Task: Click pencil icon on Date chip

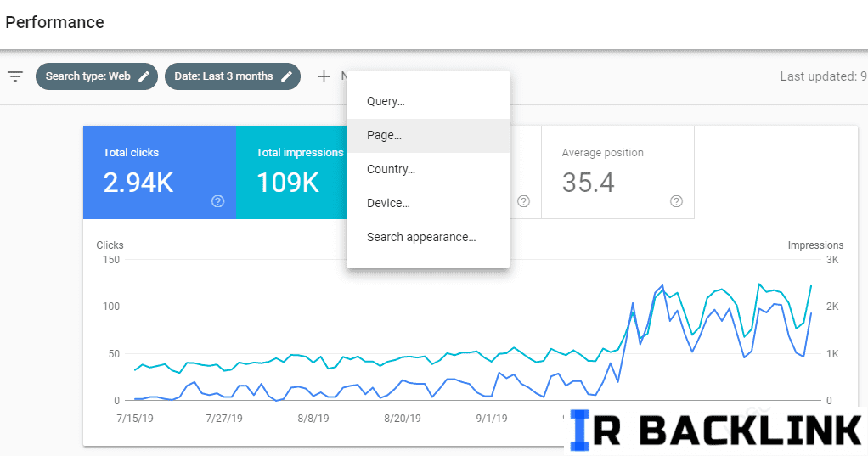Action: point(287,76)
